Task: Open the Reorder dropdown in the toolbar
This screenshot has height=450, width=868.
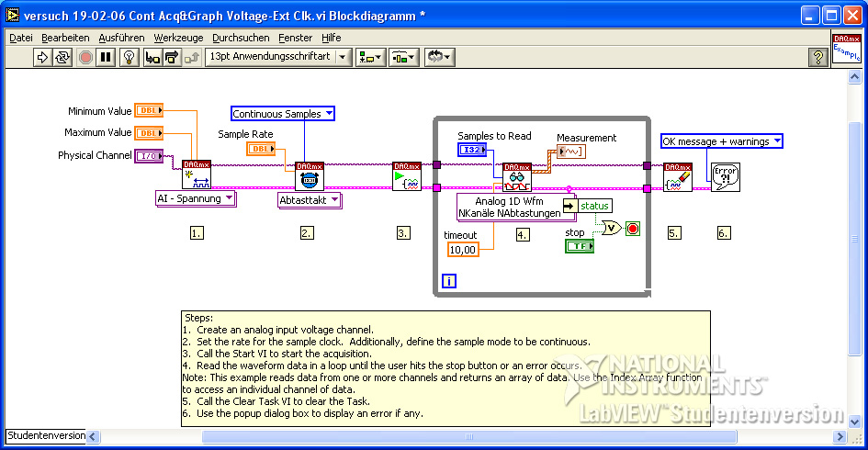Action: pyautogui.click(x=440, y=57)
